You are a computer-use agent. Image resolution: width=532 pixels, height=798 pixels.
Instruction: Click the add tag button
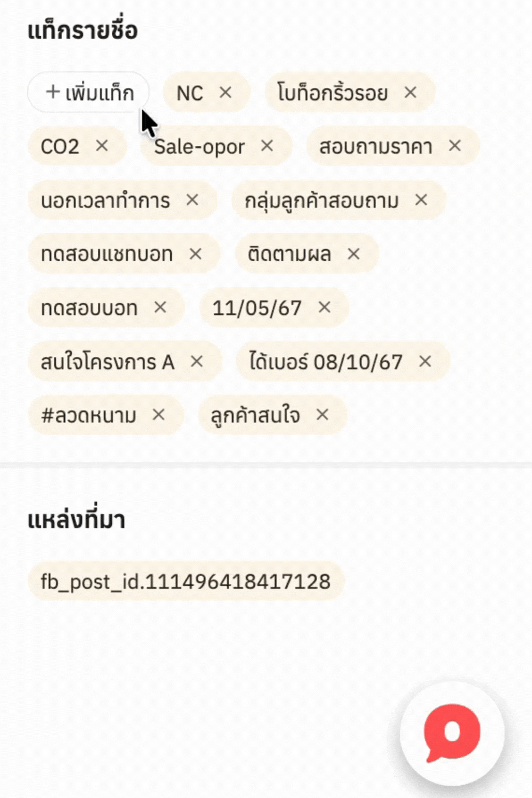pos(88,93)
